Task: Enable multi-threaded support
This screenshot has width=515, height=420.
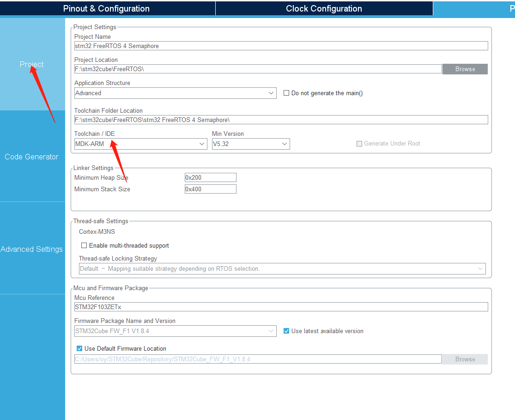Action: pyautogui.click(x=84, y=245)
